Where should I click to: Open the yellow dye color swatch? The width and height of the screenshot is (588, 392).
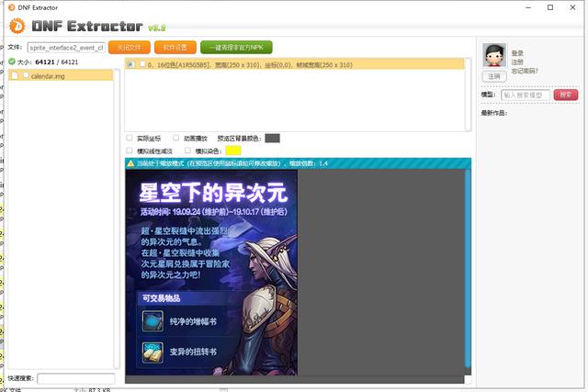click(x=232, y=151)
